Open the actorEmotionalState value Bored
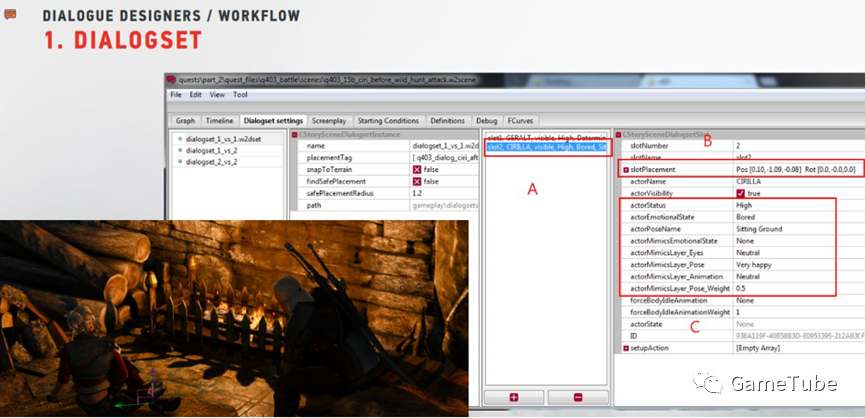The width and height of the screenshot is (865, 418). pos(799,217)
